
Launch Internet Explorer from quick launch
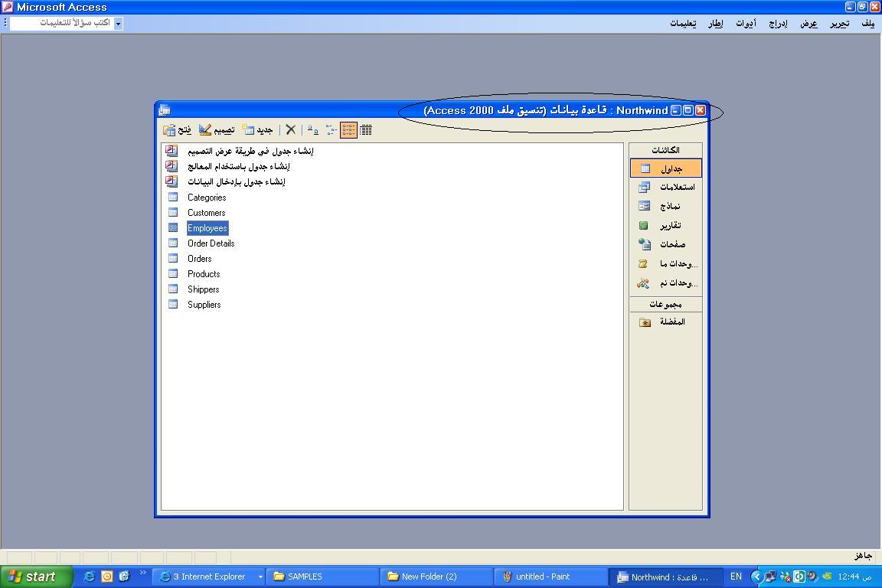click(89, 577)
